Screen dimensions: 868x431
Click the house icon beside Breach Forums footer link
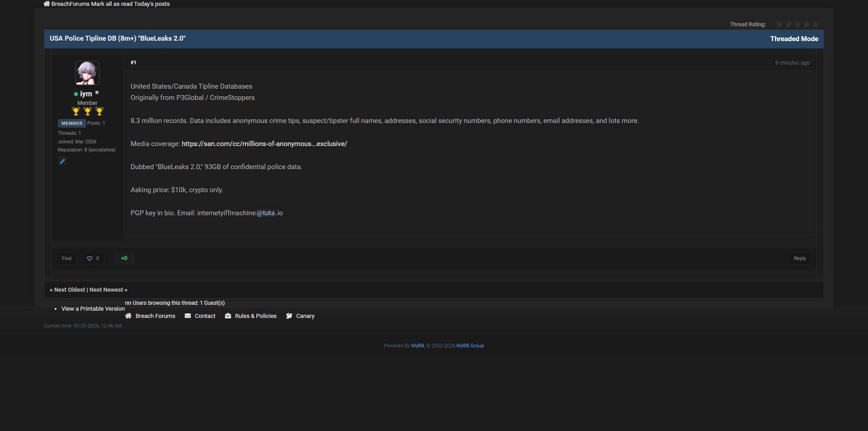[x=128, y=316]
